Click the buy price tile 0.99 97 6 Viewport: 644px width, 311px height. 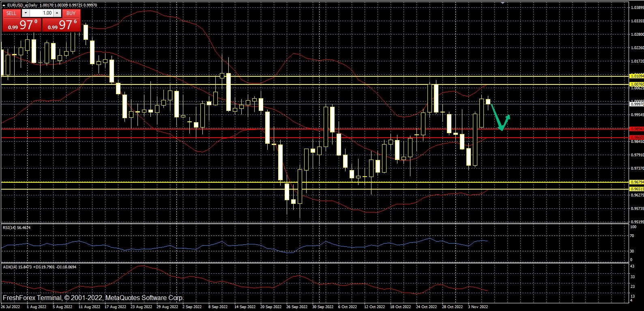[62, 25]
